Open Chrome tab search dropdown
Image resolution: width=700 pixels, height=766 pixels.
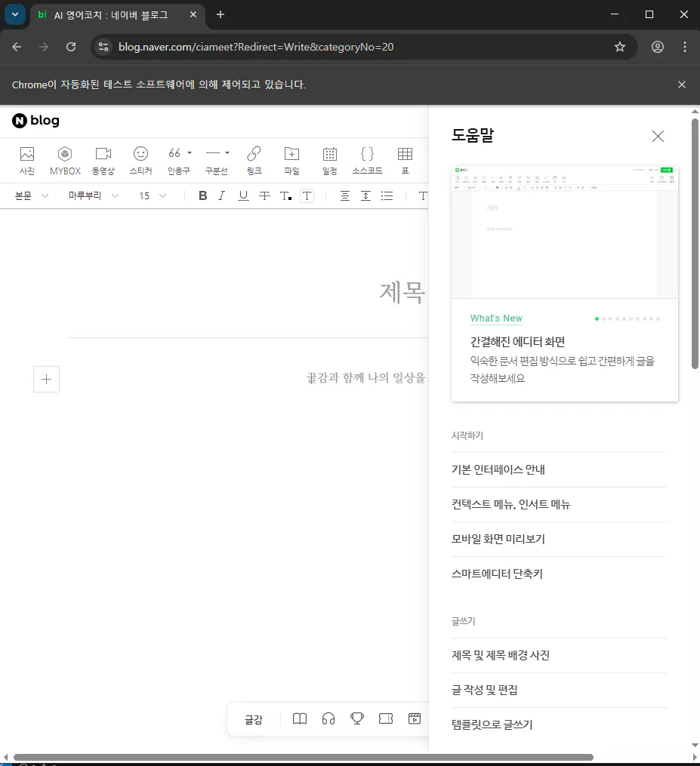pyautogui.click(x=15, y=14)
